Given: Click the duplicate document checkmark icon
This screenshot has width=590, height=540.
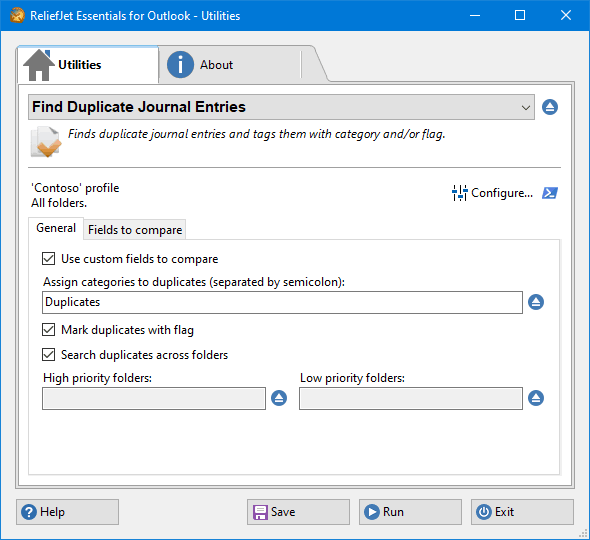Looking at the screenshot, I should [x=46, y=142].
